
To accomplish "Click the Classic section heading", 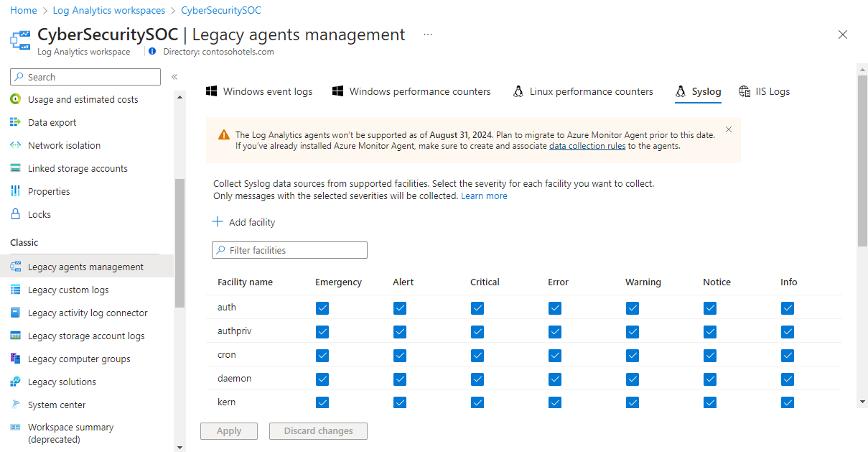I will point(24,242).
